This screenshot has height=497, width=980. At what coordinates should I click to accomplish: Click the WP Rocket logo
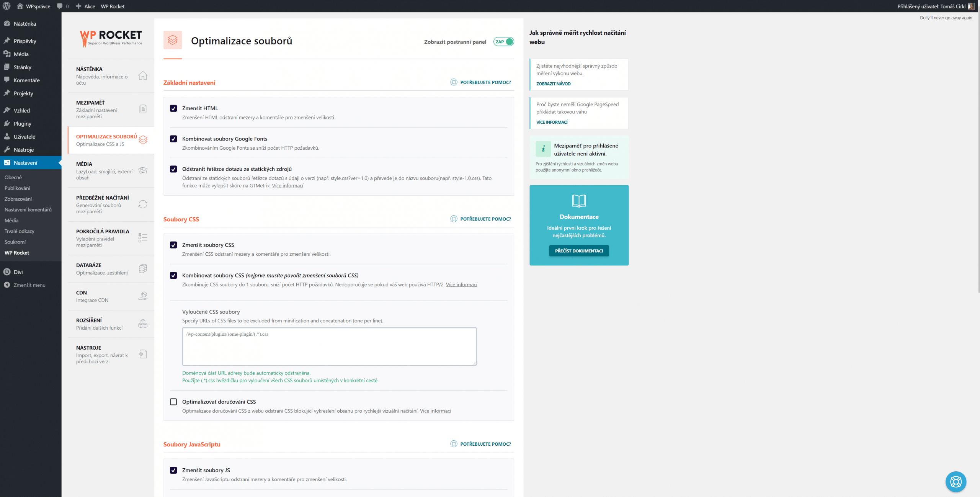[x=111, y=39]
